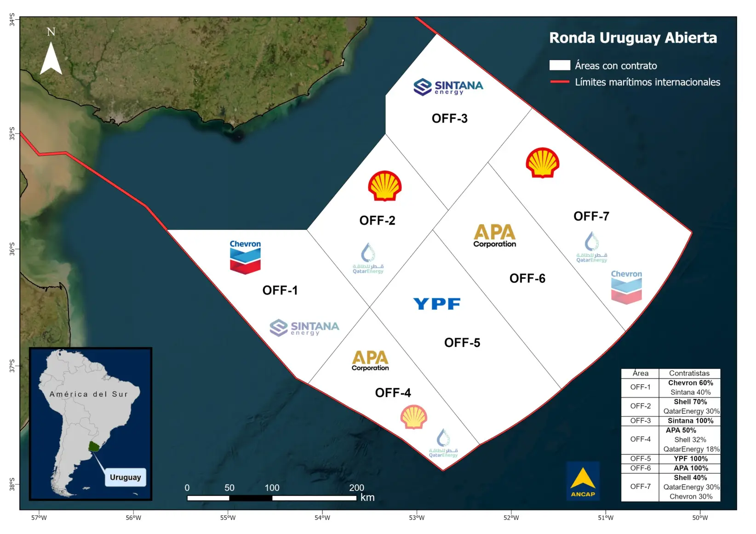The width and height of the screenshot is (756, 534).
Task: Click 'Chevron 60%' in the contractors table
Action: (x=690, y=383)
